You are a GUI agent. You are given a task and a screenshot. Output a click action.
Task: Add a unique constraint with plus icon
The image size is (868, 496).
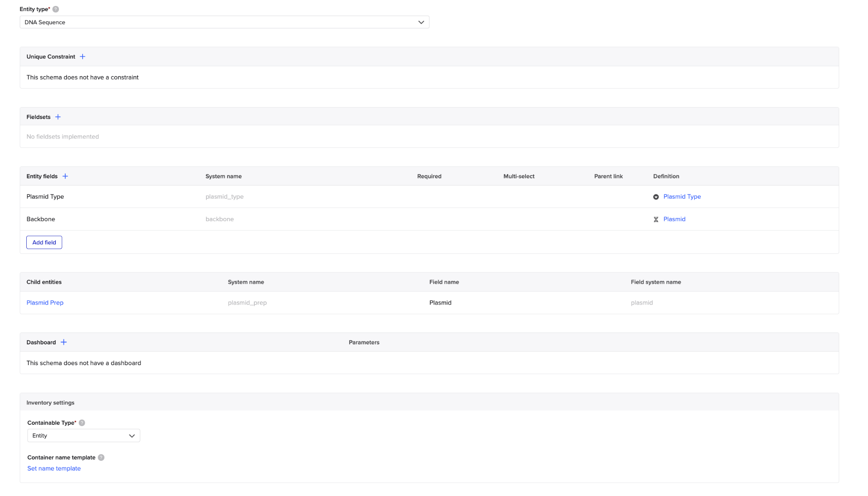[x=83, y=57]
